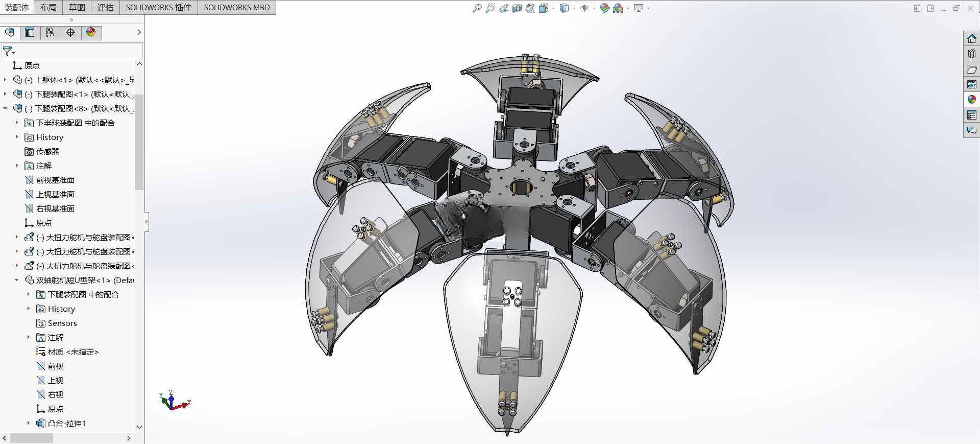This screenshot has width=980, height=444.
Task: Open Appearances pane on the right sidebar
Action: pyautogui.click(x=971, y=100)
